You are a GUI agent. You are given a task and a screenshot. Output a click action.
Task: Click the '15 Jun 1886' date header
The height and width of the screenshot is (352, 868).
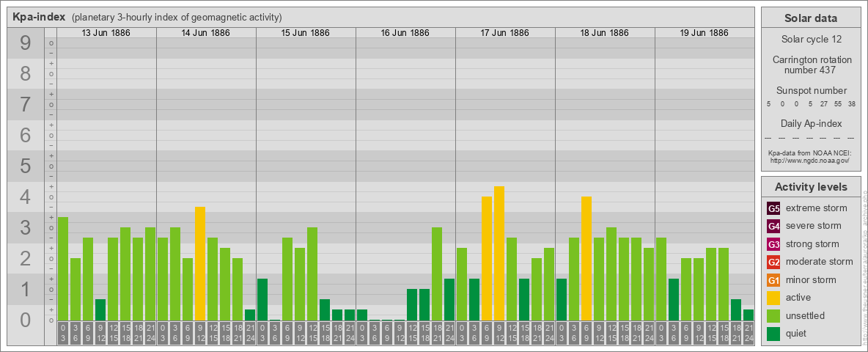tap(306, 33)
